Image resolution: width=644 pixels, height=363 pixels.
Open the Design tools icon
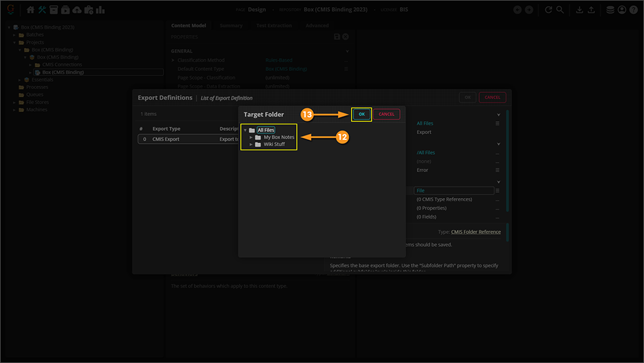[43, 10]
